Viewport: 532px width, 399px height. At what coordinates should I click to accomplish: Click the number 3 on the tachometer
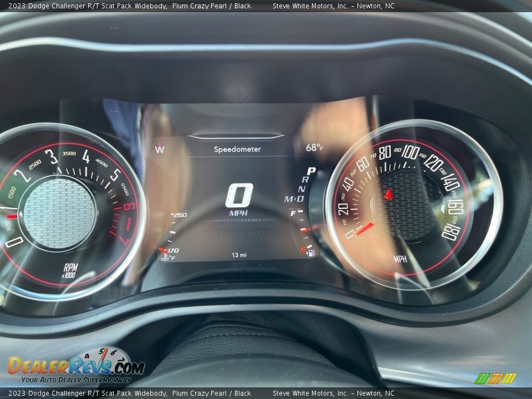click(x=52, y=156)
